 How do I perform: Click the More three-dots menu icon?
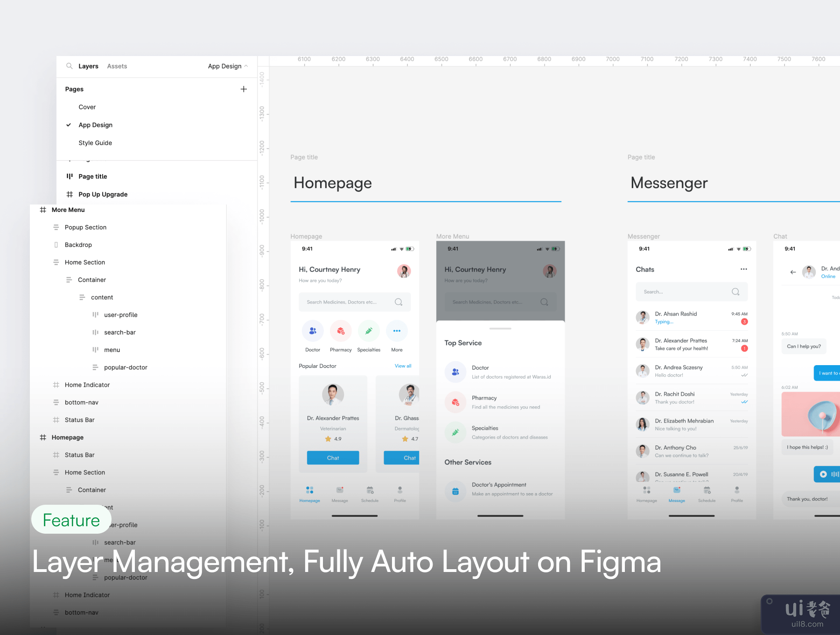397,331
